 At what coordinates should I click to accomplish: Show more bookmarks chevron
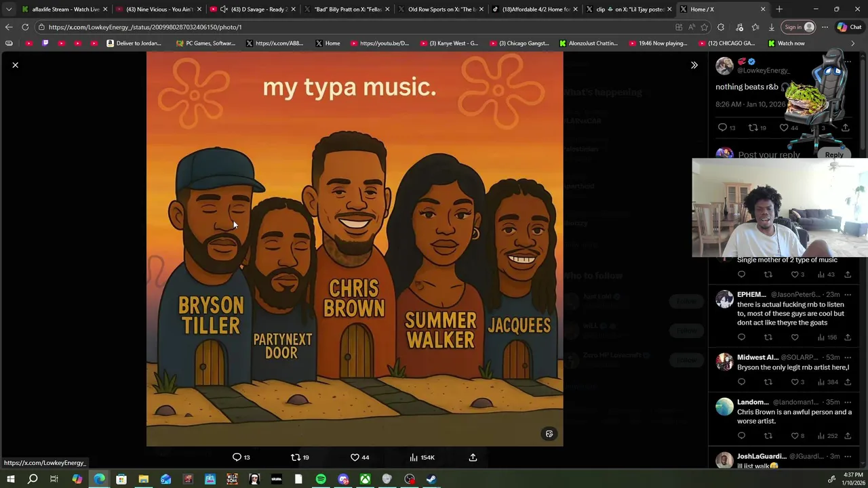(853, 43)
